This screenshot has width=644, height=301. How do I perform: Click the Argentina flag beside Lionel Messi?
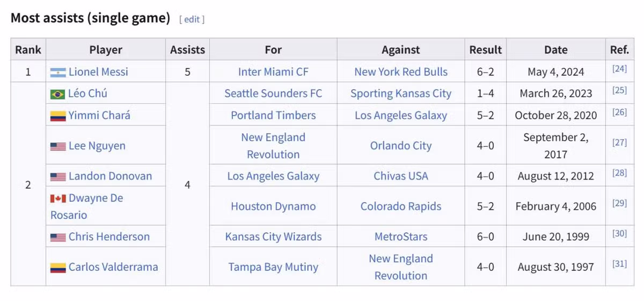(58, 72)
